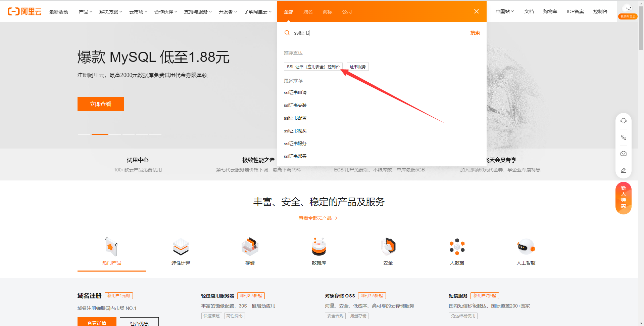
Task: Expand the 了解阿里云 dropdown menu
Action: (x=258, y=11)
